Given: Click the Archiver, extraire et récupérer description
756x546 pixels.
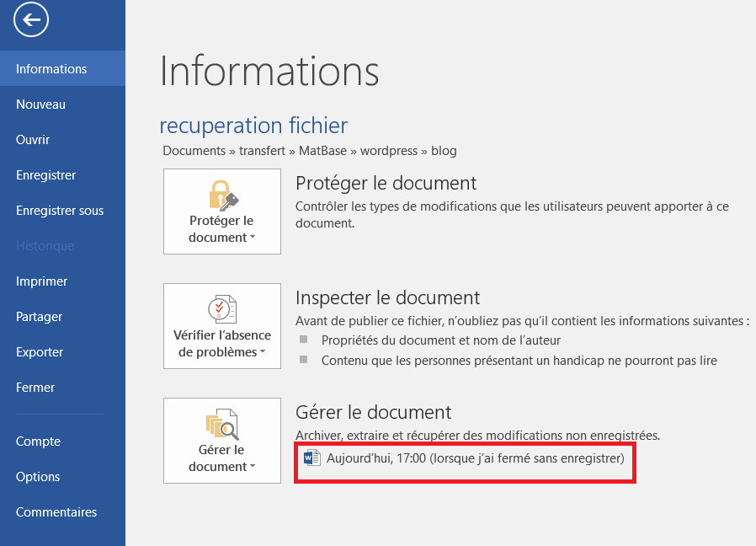Looking at the screenshot, I should pos(477,435).
